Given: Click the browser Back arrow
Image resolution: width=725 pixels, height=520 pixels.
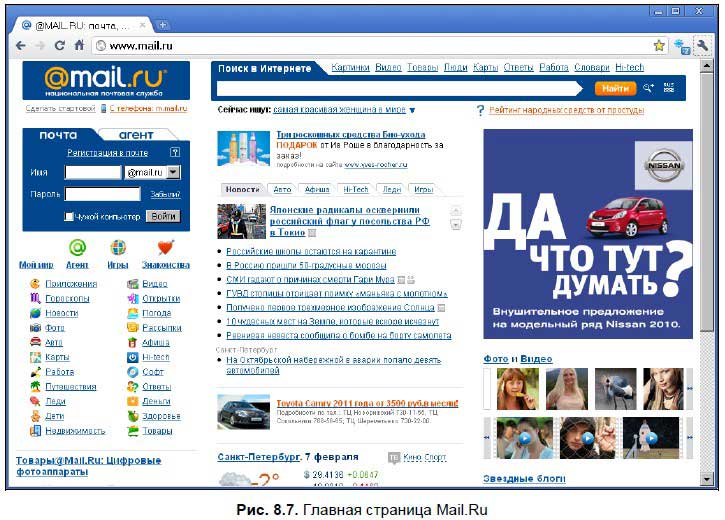Looking at the screenshot, I should (x=20, y=45).
